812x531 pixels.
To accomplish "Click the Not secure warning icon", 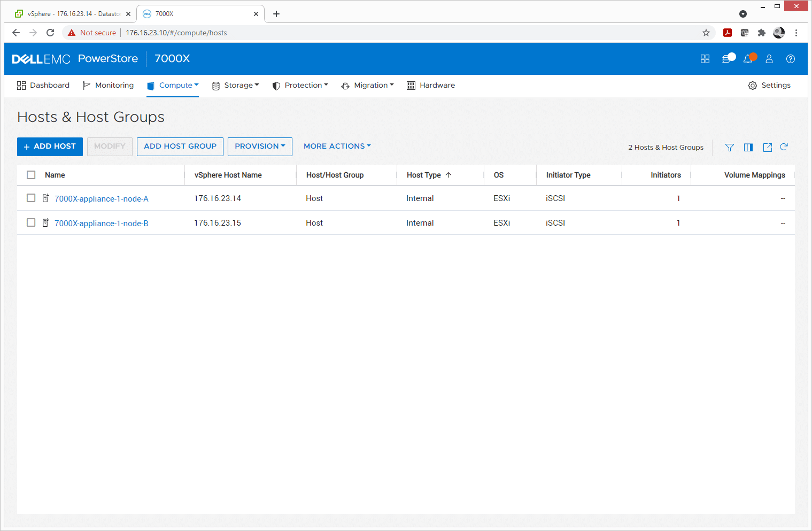I will pyautogui.click(x=72, y=33).
